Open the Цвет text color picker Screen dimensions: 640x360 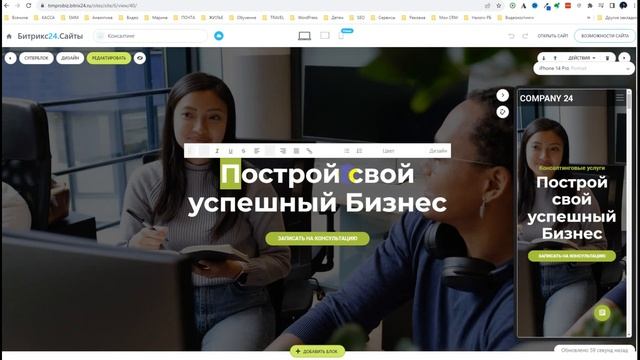tap(388, 151)
